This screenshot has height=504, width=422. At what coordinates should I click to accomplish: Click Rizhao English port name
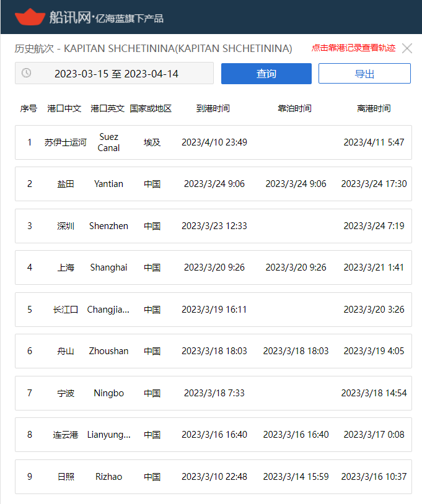coord(108,477)
